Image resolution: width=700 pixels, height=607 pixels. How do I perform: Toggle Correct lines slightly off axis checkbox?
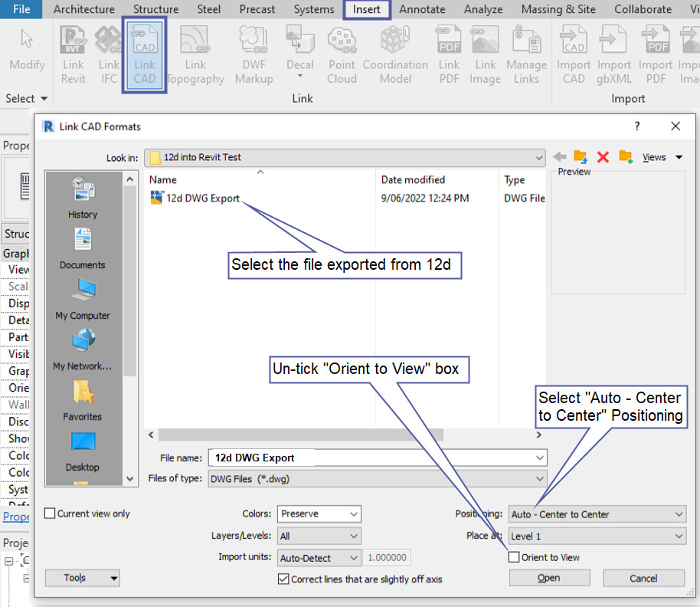pyautogui.click(x=283, y=579)
